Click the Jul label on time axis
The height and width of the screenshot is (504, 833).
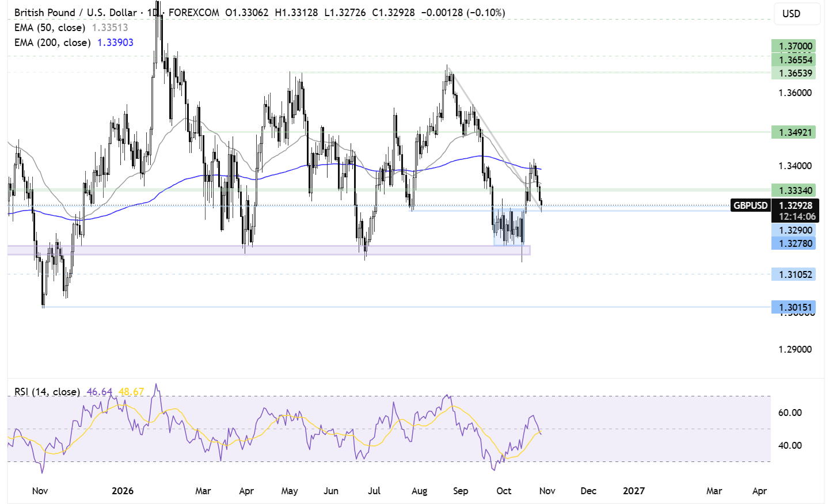click(374, 491)
